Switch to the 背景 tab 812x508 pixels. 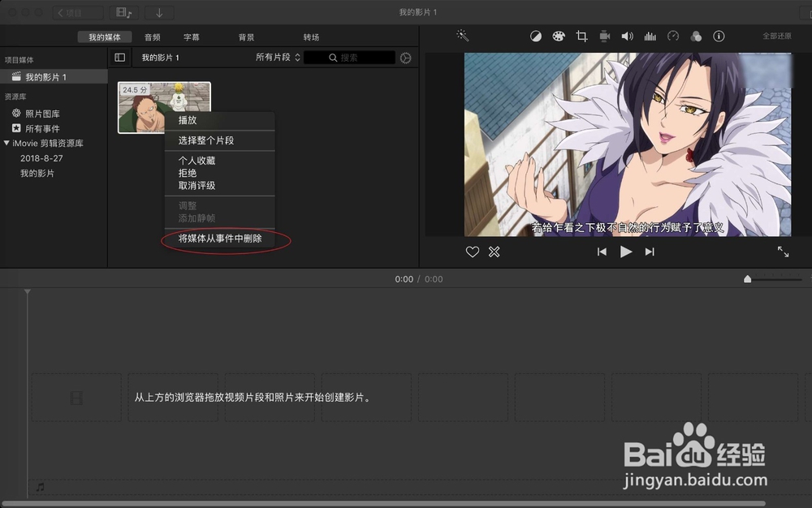coord(247,37)
